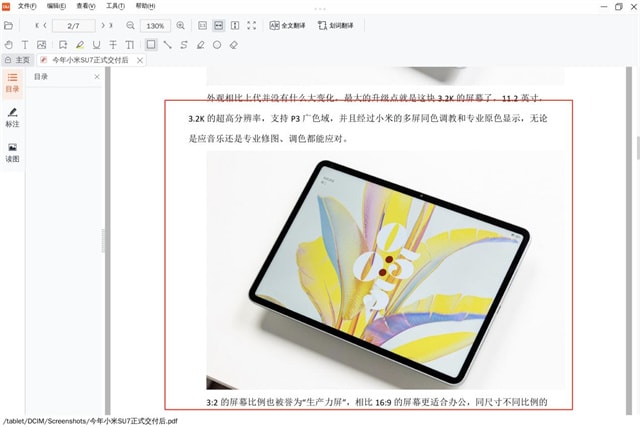This screenshot has height=427, width=640.
Task: Select the circle drawing tool
Action: 217,45
